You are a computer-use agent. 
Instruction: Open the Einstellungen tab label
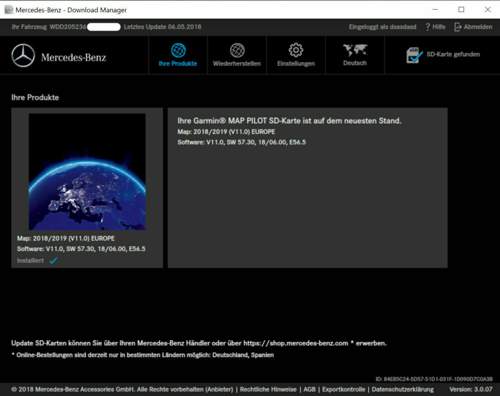pyautogui.click(x=296, y=63)
